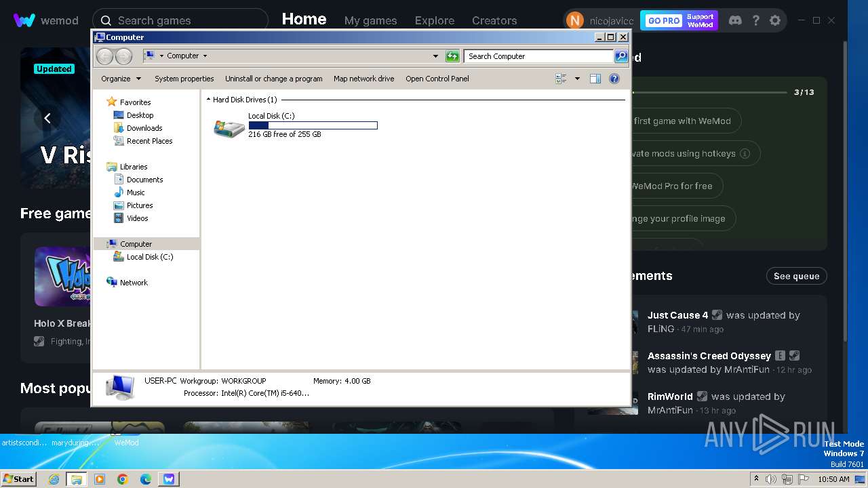Collapse the Hard Disk Drives group
This screenshot has height=488, width=868.
208,100
